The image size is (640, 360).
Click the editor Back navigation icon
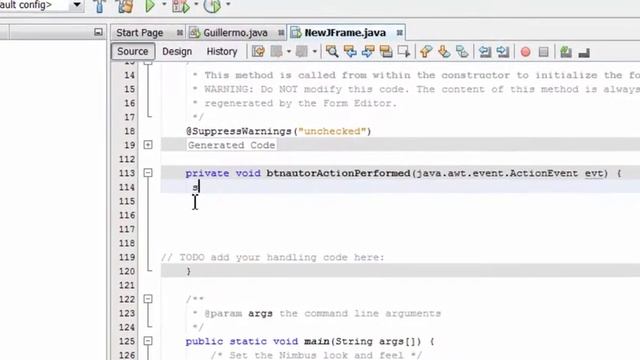pos(277,51)
